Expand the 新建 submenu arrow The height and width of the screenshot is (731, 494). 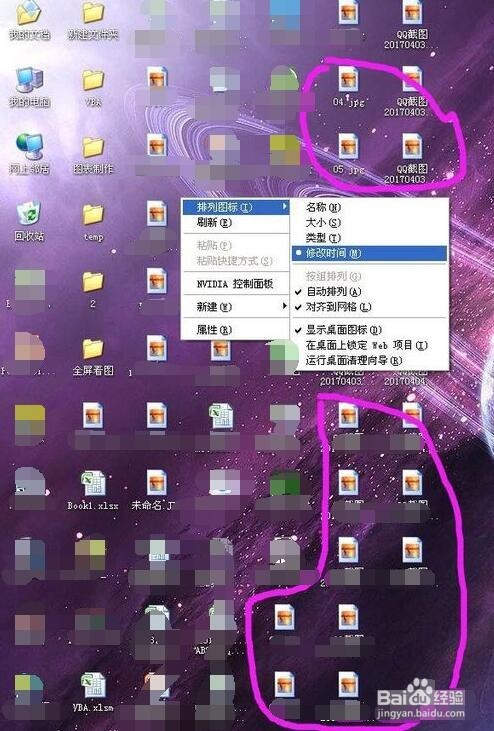(284, 306)
